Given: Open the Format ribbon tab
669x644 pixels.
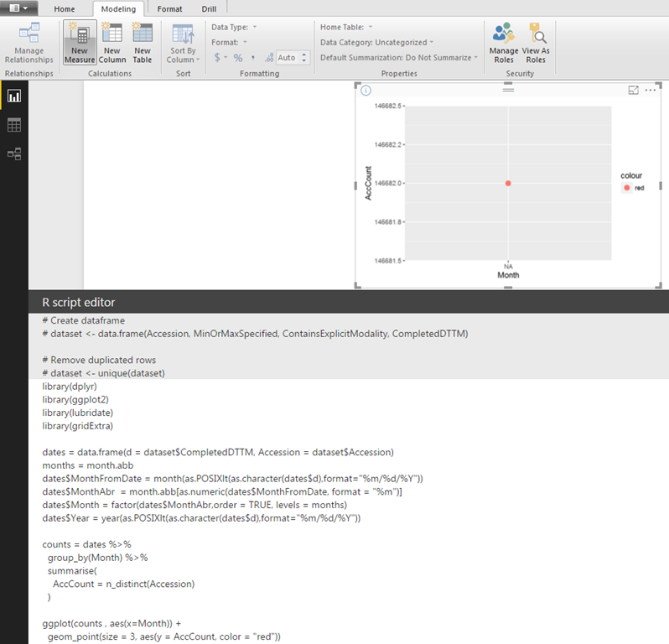Looking at the screenshot, I should point(169,8).
